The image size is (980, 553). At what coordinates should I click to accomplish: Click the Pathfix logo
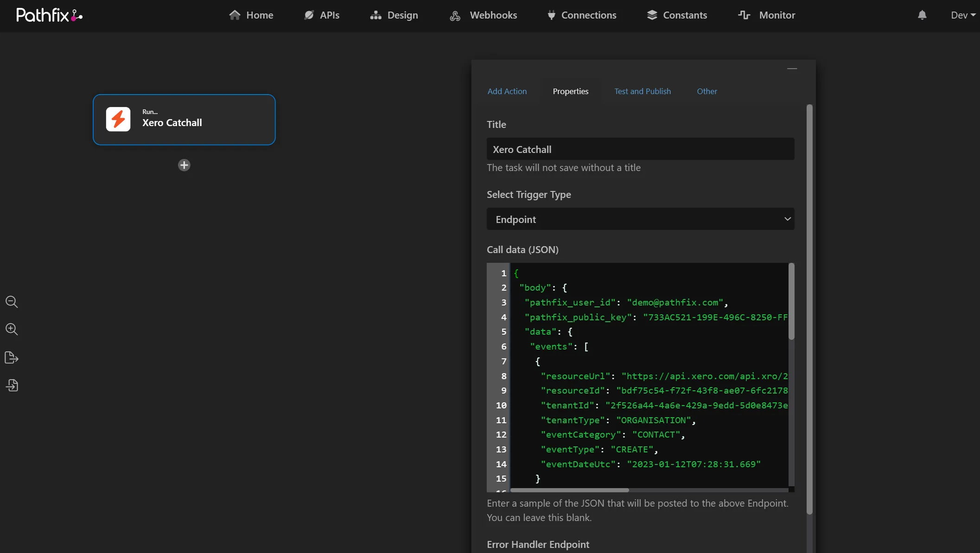50,15
